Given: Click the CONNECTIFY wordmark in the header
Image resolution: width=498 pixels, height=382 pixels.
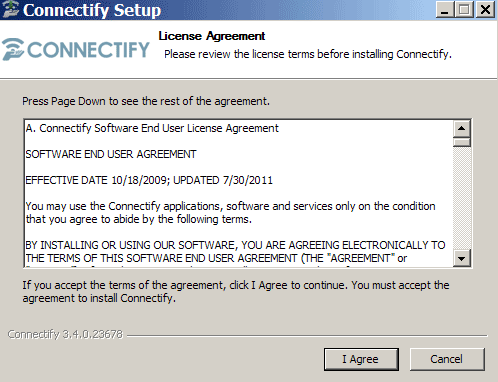Looking at the screenshot, I should pos(88,50).
